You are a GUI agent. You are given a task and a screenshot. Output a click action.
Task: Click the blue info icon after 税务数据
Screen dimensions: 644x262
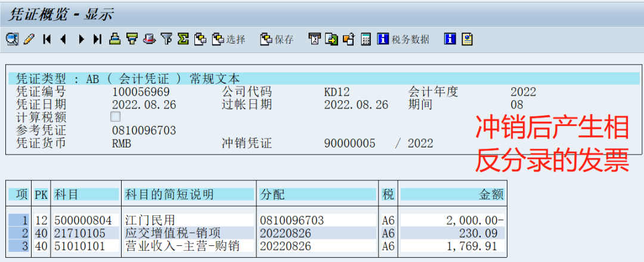450,39
